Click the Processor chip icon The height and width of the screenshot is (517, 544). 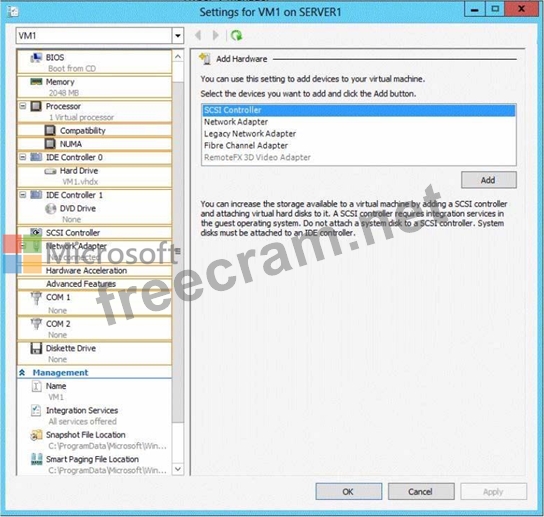[x=36, y=106]
